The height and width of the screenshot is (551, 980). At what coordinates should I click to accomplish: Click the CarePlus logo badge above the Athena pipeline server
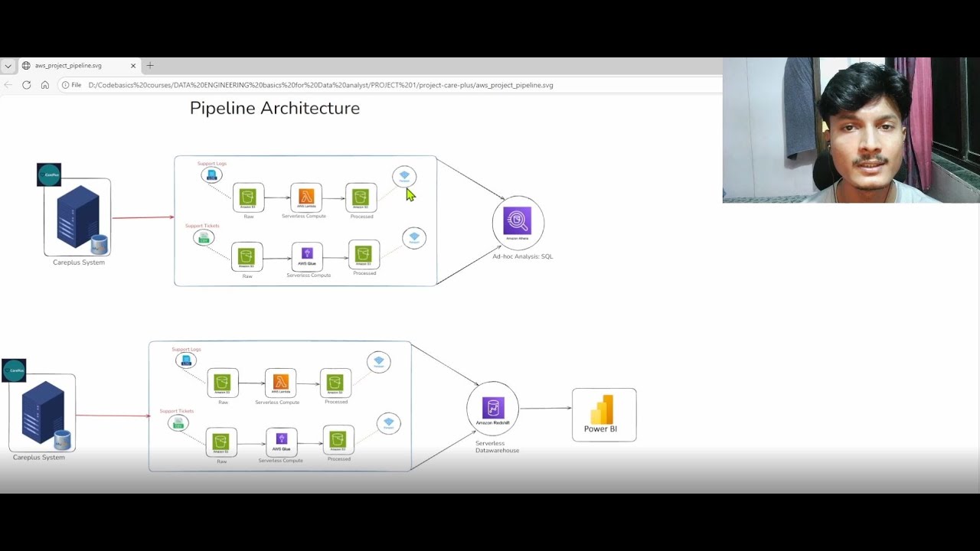(x=49, y=174)
